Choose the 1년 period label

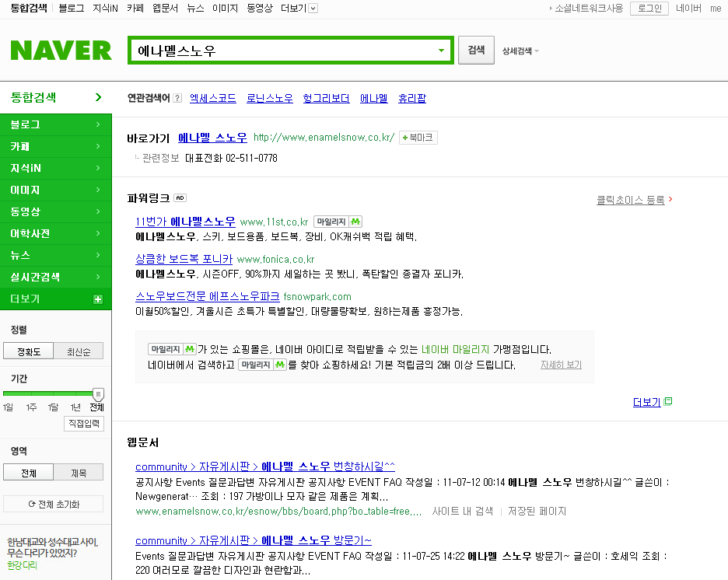(x=75, y=407)
